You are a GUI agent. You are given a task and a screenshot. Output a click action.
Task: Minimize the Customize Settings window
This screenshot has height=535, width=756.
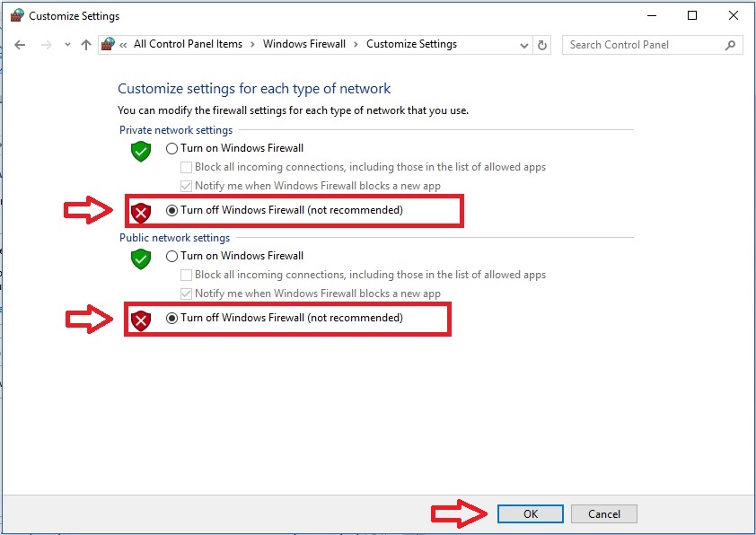[x=652, y=15]
